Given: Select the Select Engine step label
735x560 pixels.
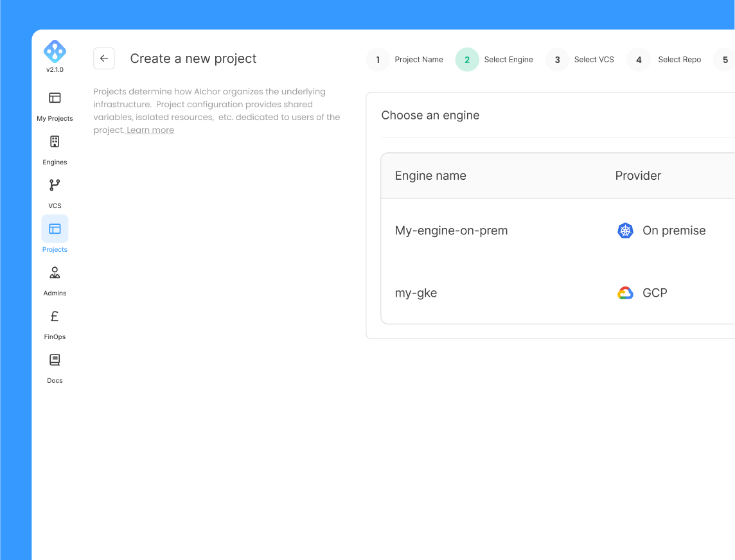Looking at the screenshot, I should pyautogui.click(x=508, y=60).
